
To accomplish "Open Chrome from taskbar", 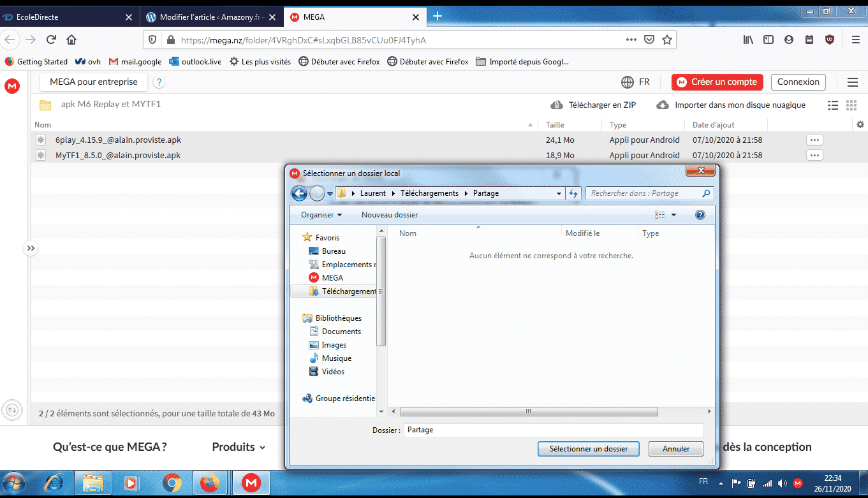I will click(x=172, y=484).
